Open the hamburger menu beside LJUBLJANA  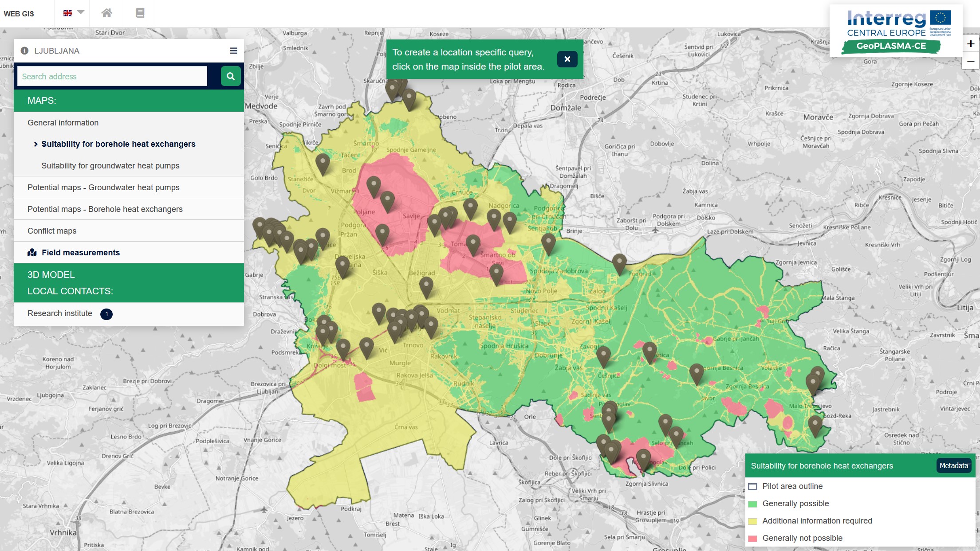[x=233, y=51]
